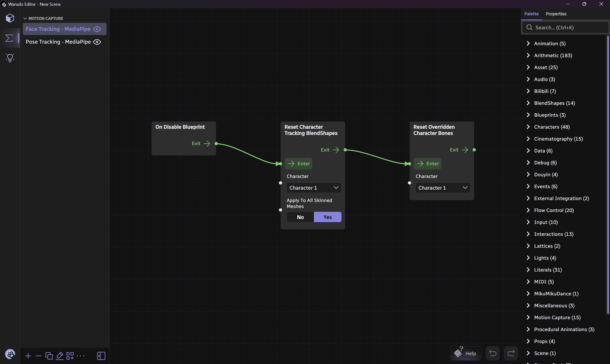610x364 pixels.
Task: Open Character dropdown in Reset Overridden Character Bones
Action: click(443, 188)
